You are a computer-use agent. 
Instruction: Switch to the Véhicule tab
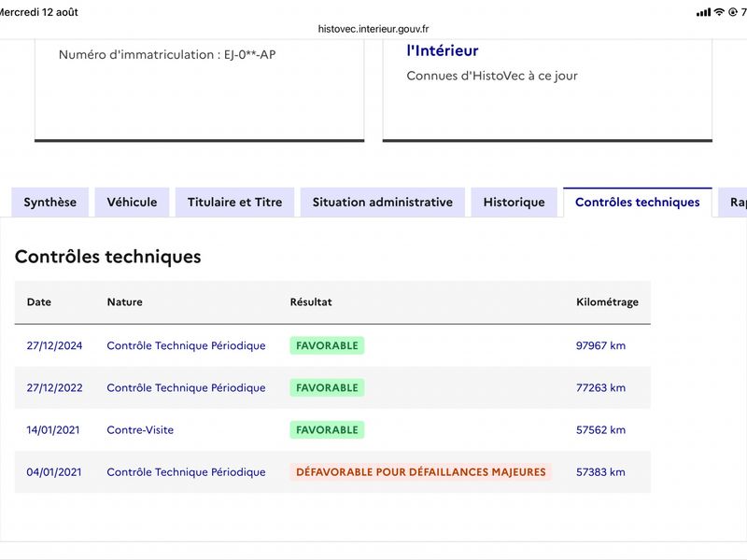point(132,203)
